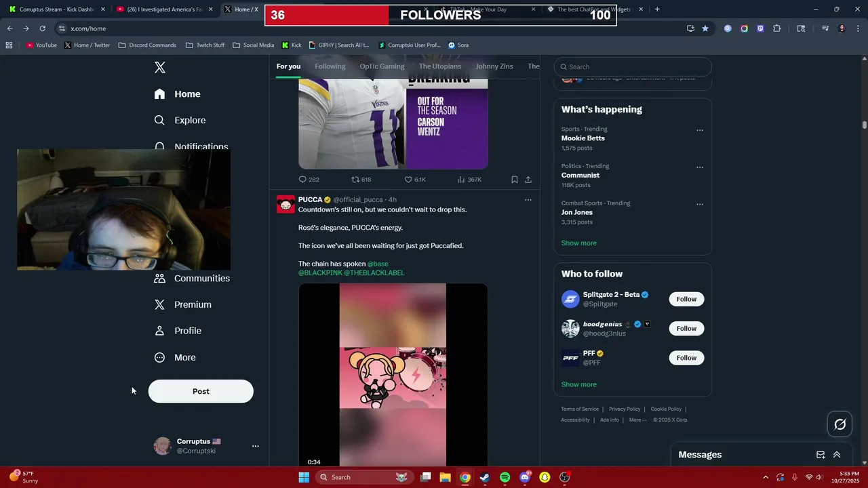Open Jon Jones trend options
The image size is (868, 488).
[x=700, y=204]
